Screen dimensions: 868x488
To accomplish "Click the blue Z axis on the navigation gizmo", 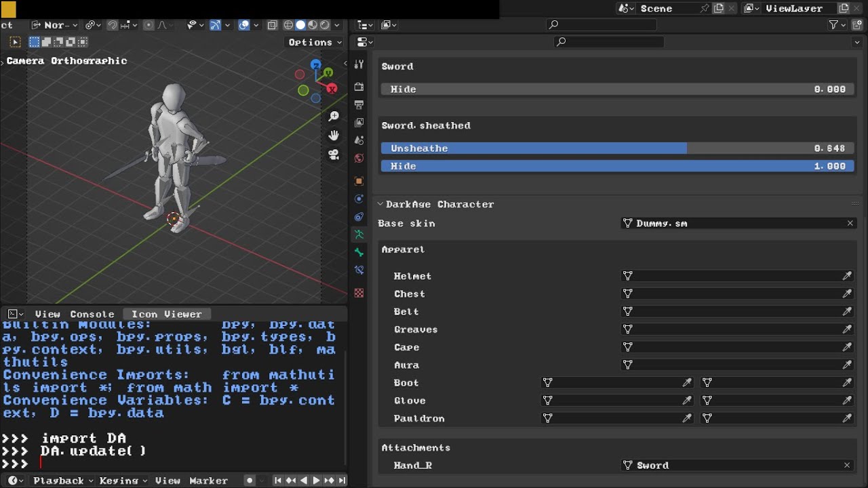I will click(x=315, y=65).
